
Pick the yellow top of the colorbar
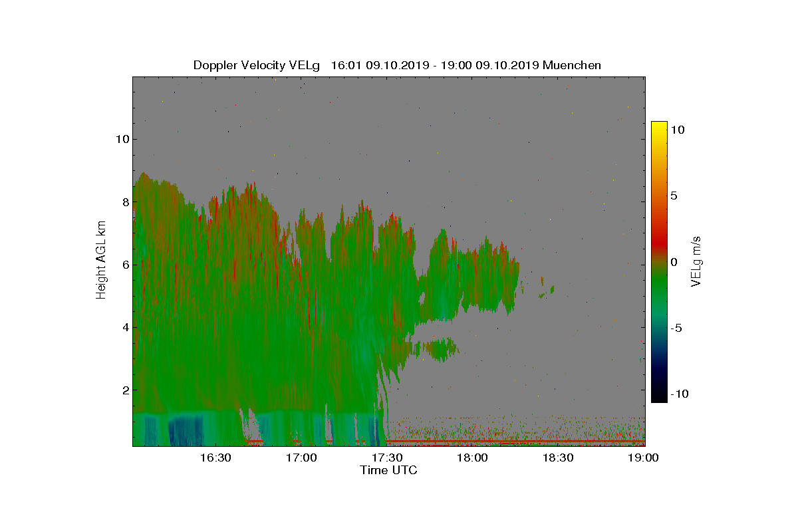pyautogui.click(x=659, y=126)
